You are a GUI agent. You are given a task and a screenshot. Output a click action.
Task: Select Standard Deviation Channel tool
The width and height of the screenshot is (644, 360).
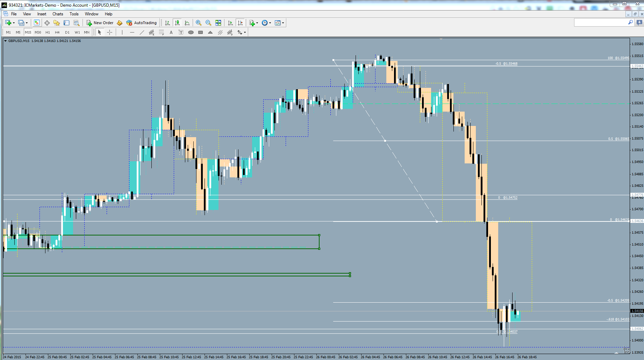tap(230, 32)
